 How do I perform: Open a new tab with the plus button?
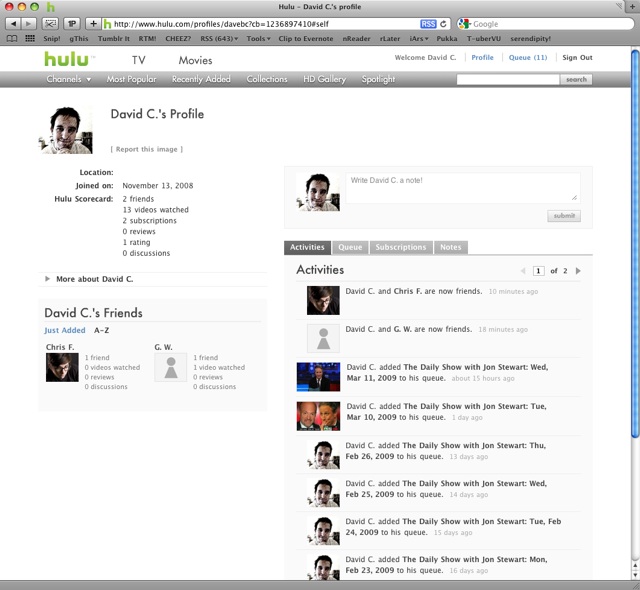click(x=632, y=7)
